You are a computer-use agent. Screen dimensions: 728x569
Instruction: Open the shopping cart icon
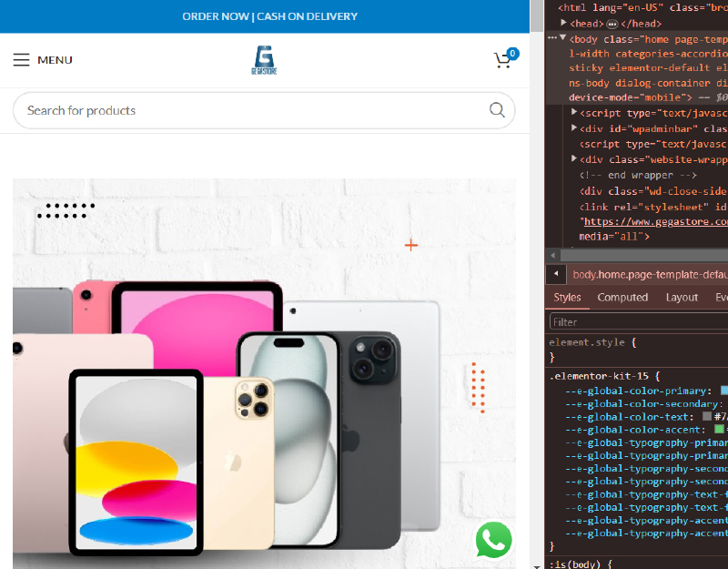502,60
